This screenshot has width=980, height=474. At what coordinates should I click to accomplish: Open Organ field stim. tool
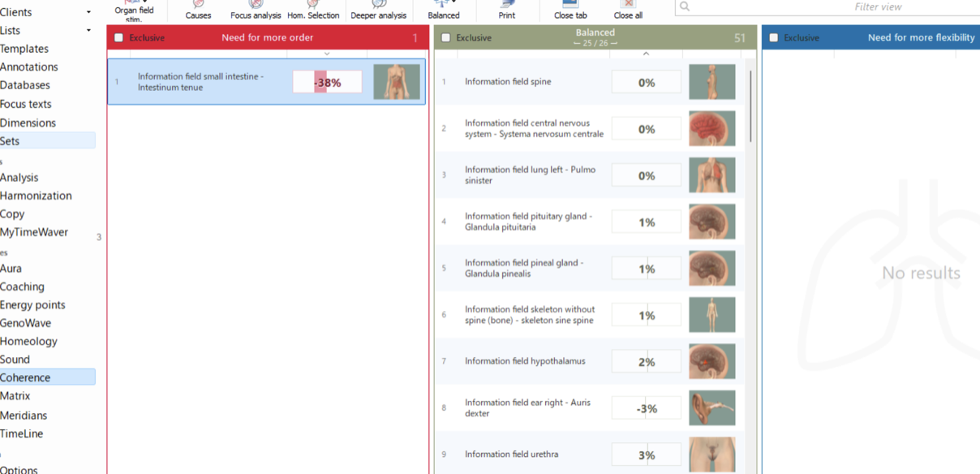134,10
